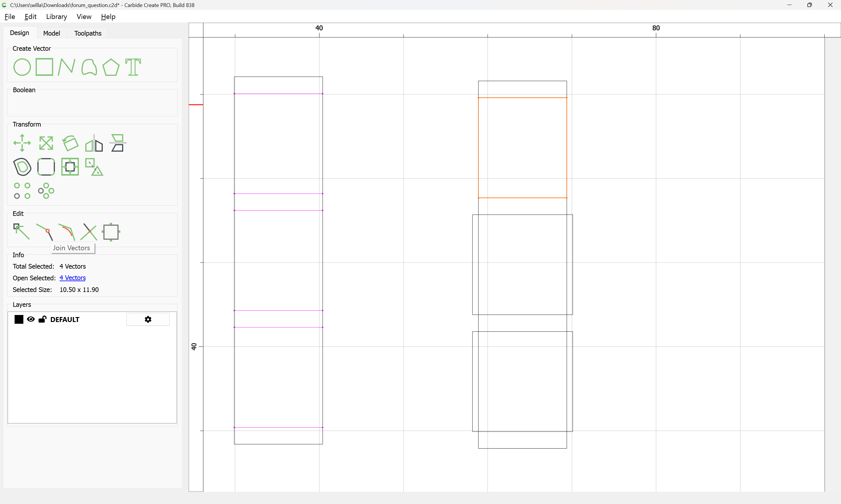Click the Mirror transform icon
The image size is (841, 504).
[x=94, y=143]
